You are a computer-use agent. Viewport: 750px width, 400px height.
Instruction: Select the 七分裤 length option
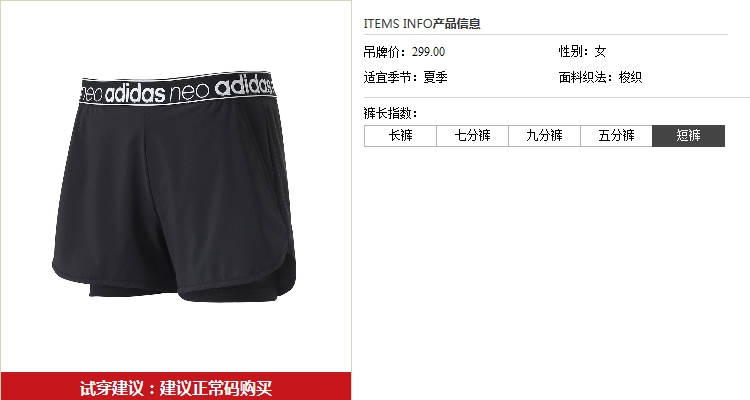[x=473, y=136]
